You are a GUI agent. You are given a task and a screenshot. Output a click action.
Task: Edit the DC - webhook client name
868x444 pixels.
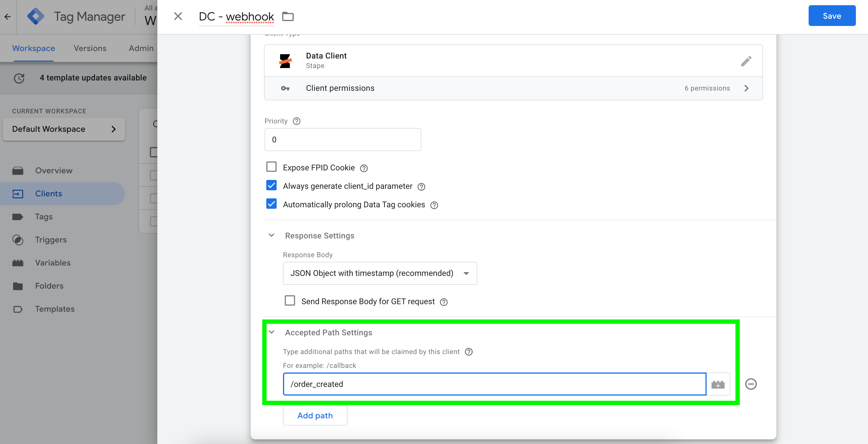[x=236, y=16]
